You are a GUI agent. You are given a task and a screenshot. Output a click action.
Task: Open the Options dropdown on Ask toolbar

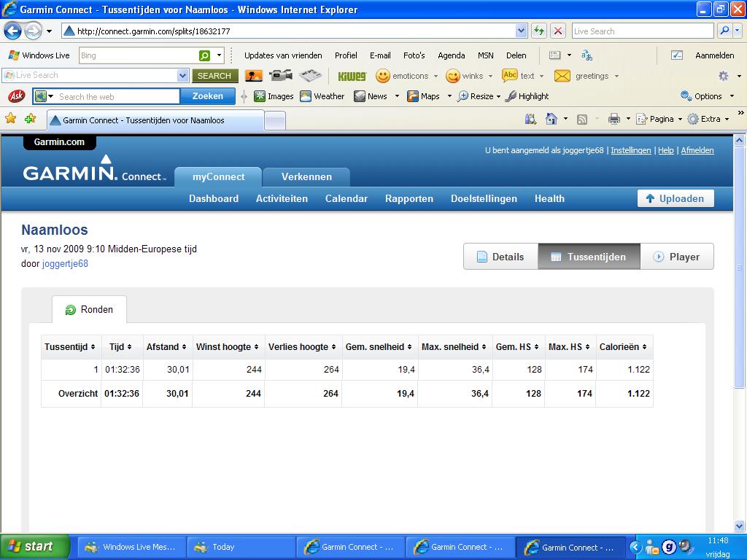pyautogui.click(x=732, y=96)
